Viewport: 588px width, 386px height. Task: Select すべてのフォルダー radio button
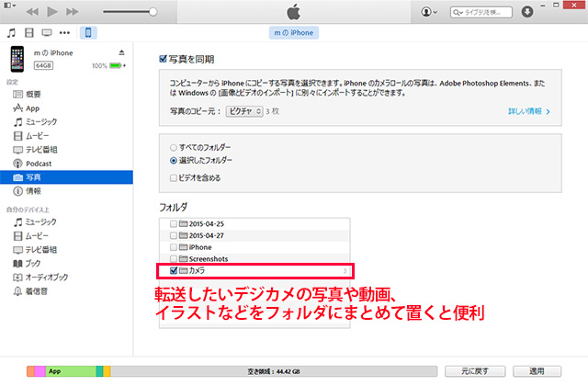tap(174, 147)
